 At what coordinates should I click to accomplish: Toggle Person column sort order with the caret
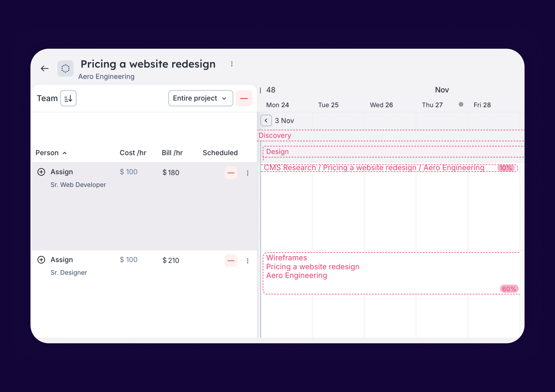[x=65, y=153]
